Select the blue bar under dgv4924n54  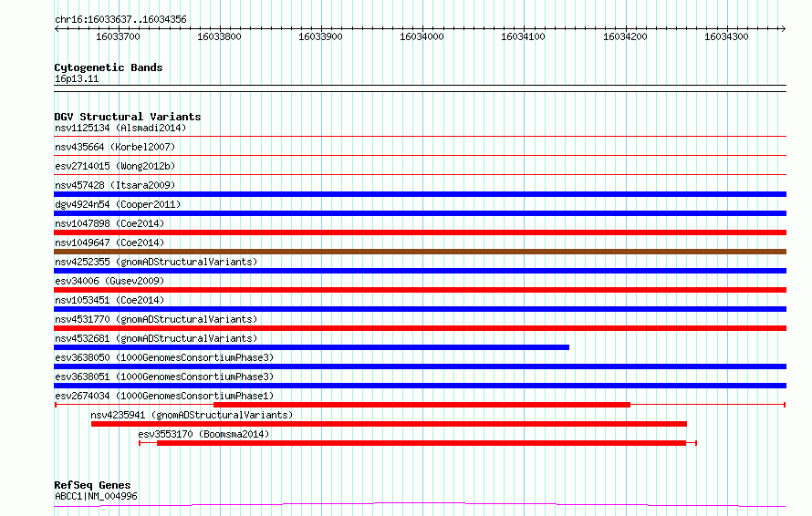pyautogui.click(x=420, y=213)
